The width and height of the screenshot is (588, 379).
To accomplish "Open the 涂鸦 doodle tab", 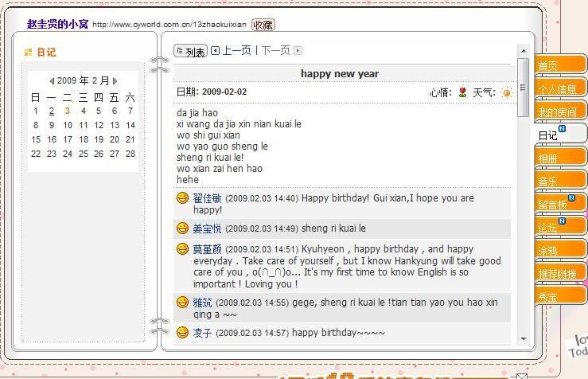I will point(559,250).
